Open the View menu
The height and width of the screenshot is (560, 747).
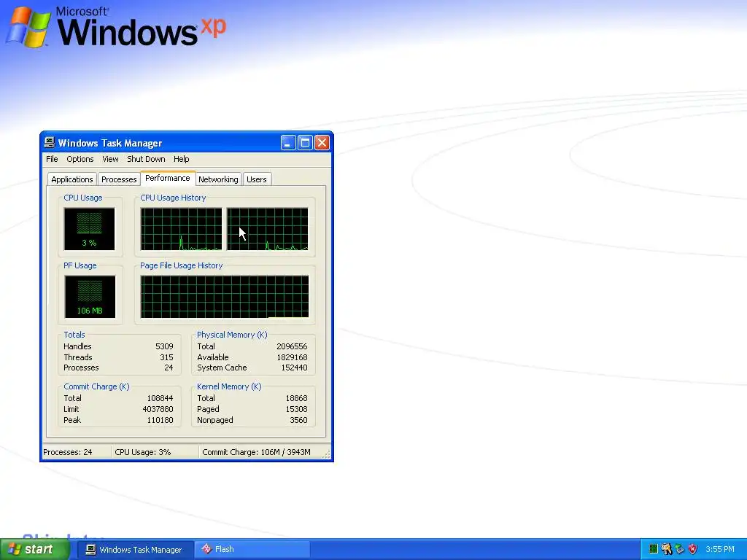(110, 159)
